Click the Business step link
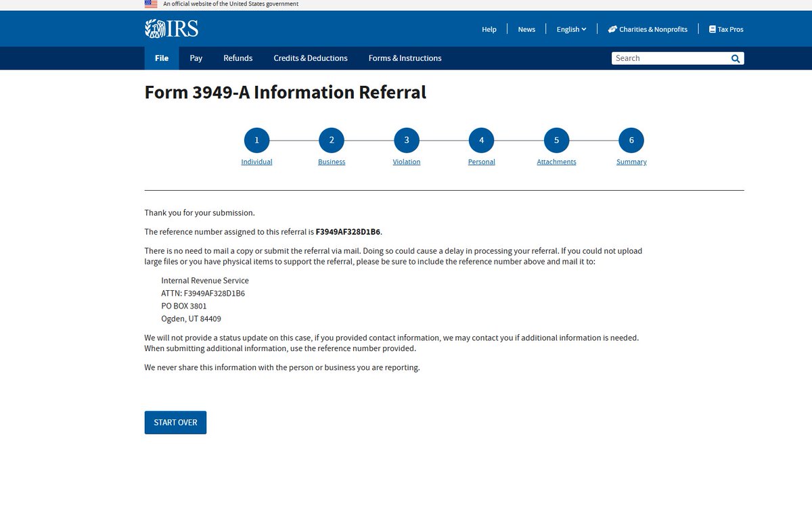The width and height of the screenshot is (812, 510). [x=332, y=162]
